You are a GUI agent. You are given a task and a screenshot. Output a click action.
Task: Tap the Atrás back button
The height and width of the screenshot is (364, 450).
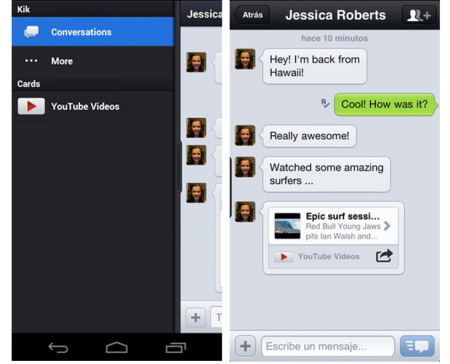coord(252,15)
